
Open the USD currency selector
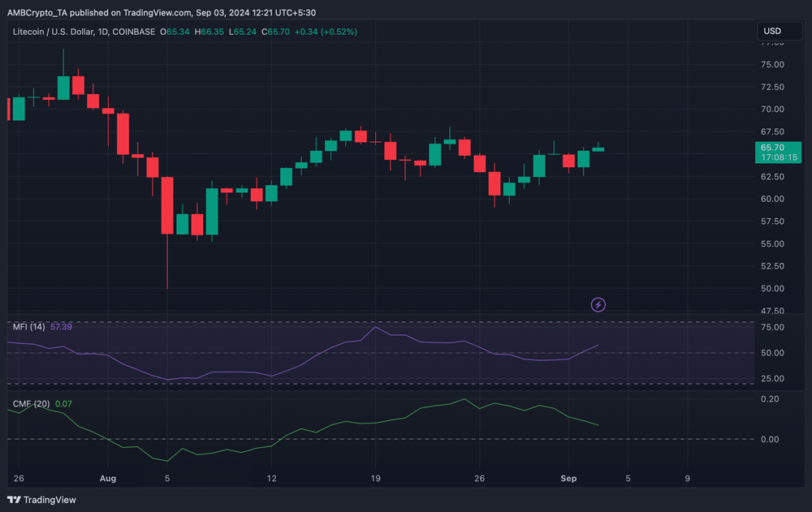(x=779, y=31)
